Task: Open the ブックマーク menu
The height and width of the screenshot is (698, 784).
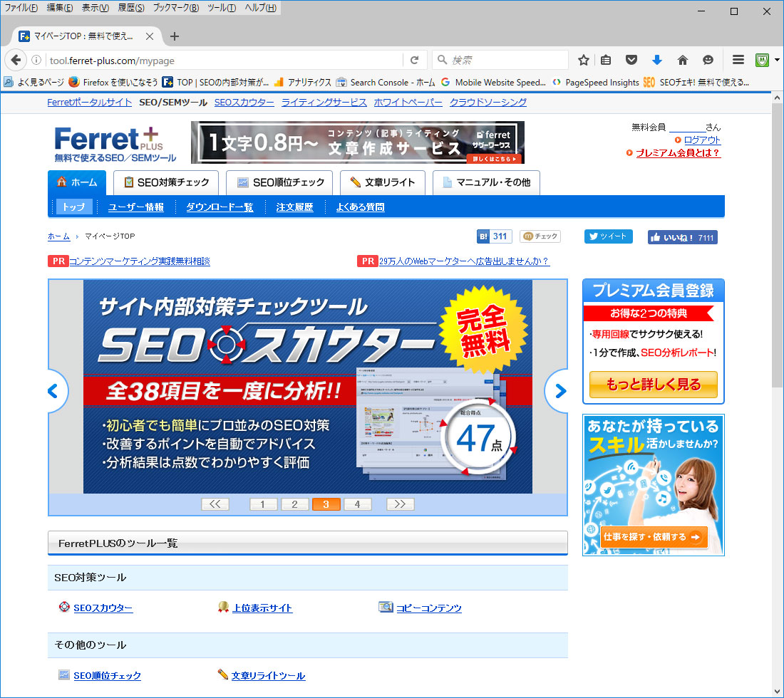Action: [175, 8]
